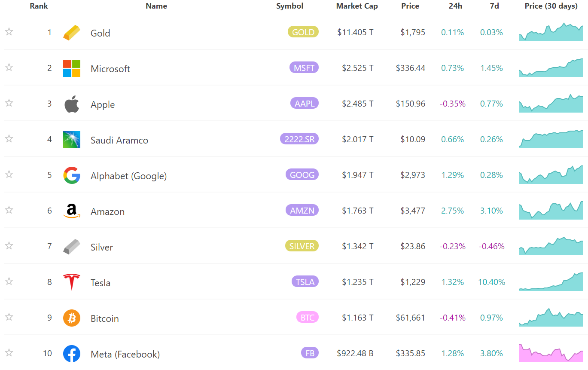Click the Amazon logo icon
The width and height of the screenshot is (588, 370).
coord(71,211)
